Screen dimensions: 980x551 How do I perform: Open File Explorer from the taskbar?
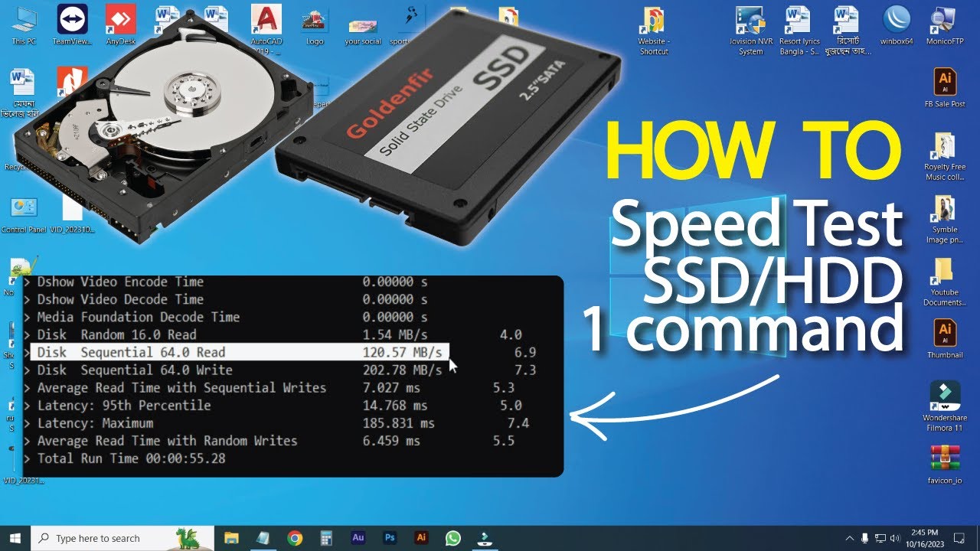click(x=231, y=538)
